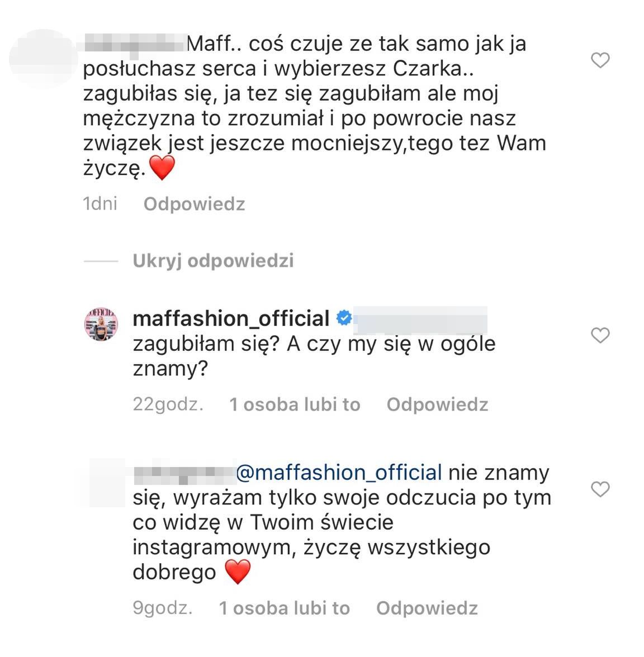Viewport: 644px width, 657px height.
Task: Open the bold maffashion_official username
Action: (231, 318)
